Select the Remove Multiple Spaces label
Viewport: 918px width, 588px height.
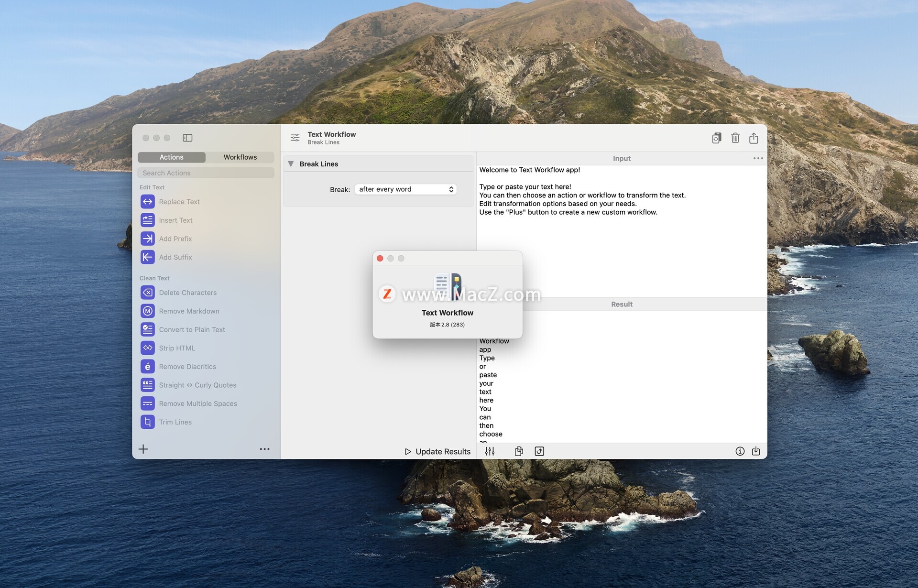[x=198, y=403]
